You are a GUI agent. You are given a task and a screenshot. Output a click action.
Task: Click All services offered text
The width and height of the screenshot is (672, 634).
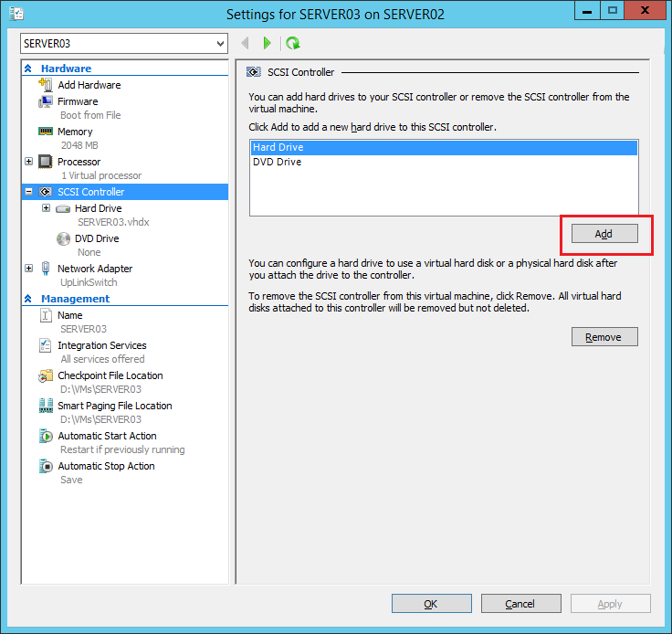102,359
